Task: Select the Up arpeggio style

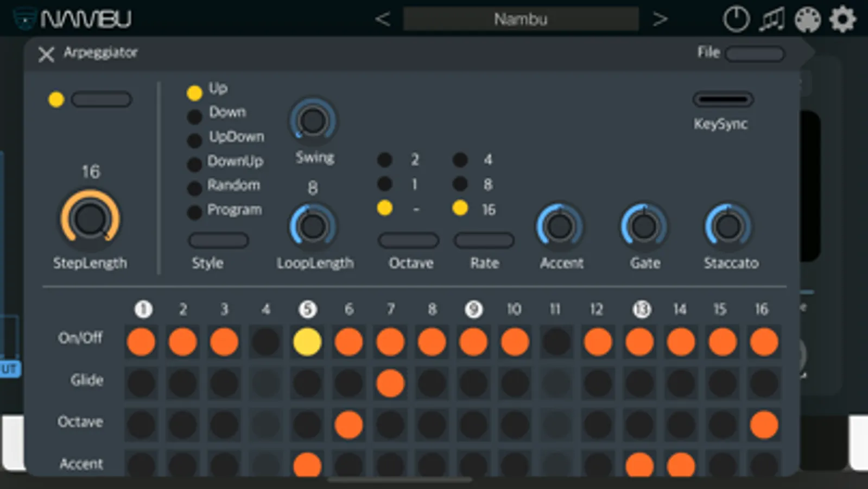Action: 194,93
